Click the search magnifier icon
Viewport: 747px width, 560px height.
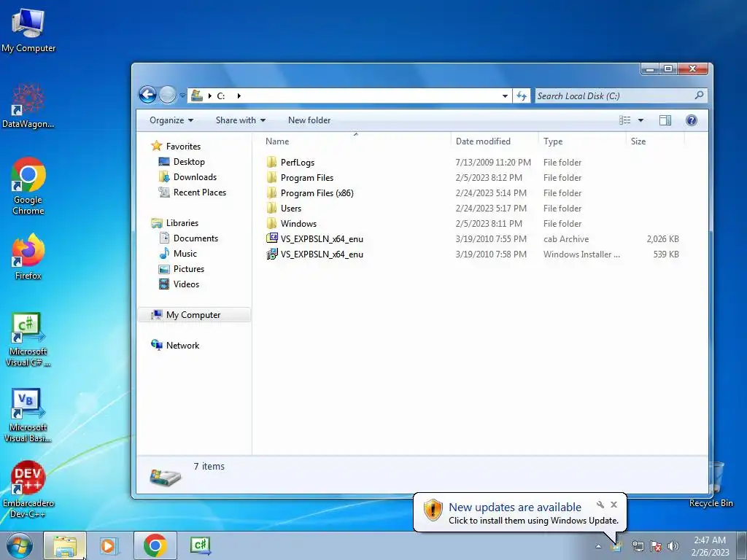[x=699, y=96]
